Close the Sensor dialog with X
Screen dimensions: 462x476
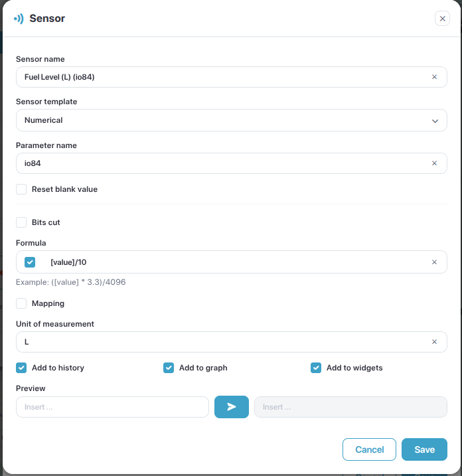coord(442,19)
